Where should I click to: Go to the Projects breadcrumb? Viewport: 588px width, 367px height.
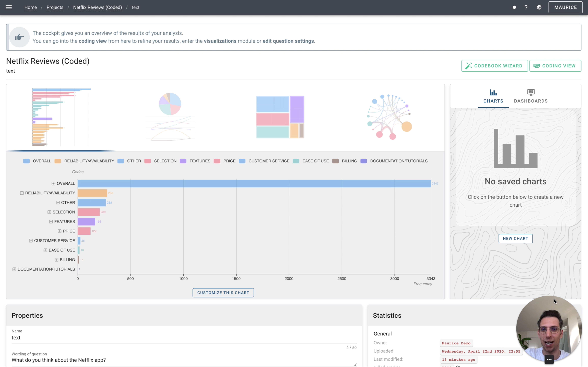(55, 7)
